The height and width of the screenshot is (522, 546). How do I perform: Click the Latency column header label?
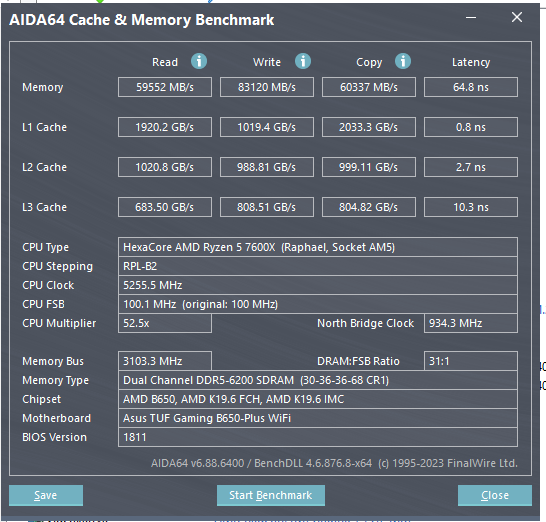click(x=471, y=62)
